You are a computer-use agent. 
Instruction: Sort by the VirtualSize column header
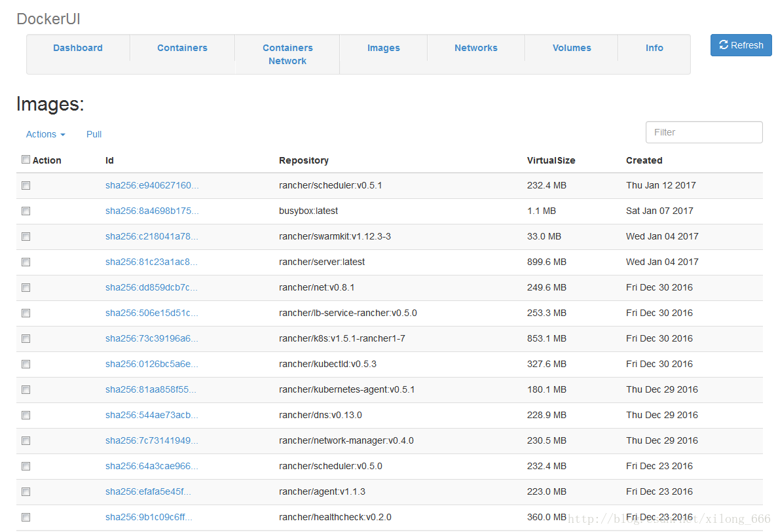coord(551,160)
